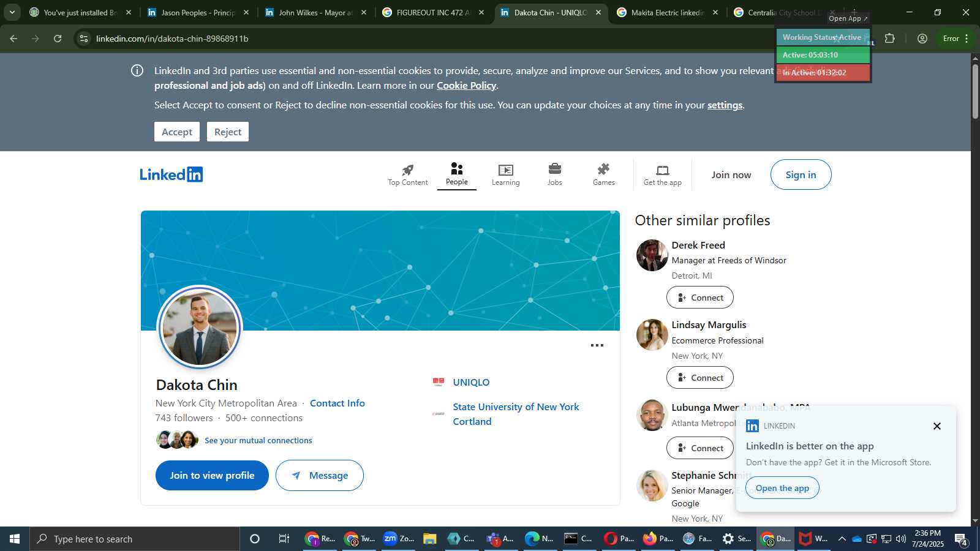Open the Chrome three-dot menu
The image size is (980, 551).
[967, 39]
